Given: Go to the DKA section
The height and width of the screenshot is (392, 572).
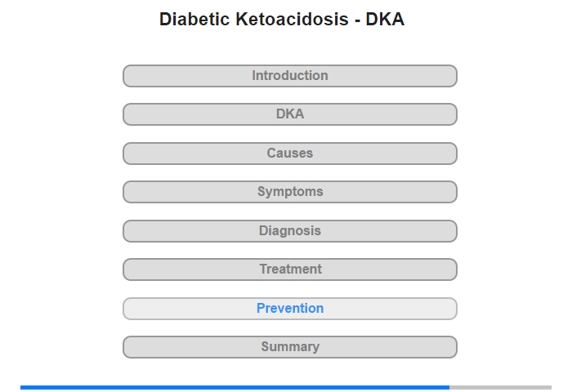Looking at the screenshot, I should pyautogui.click(x=289, y=114).
